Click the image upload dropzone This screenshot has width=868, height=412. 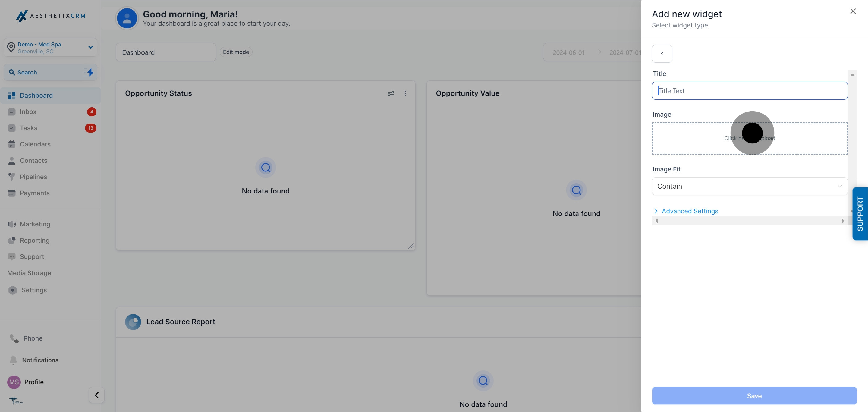click(749, 138)
